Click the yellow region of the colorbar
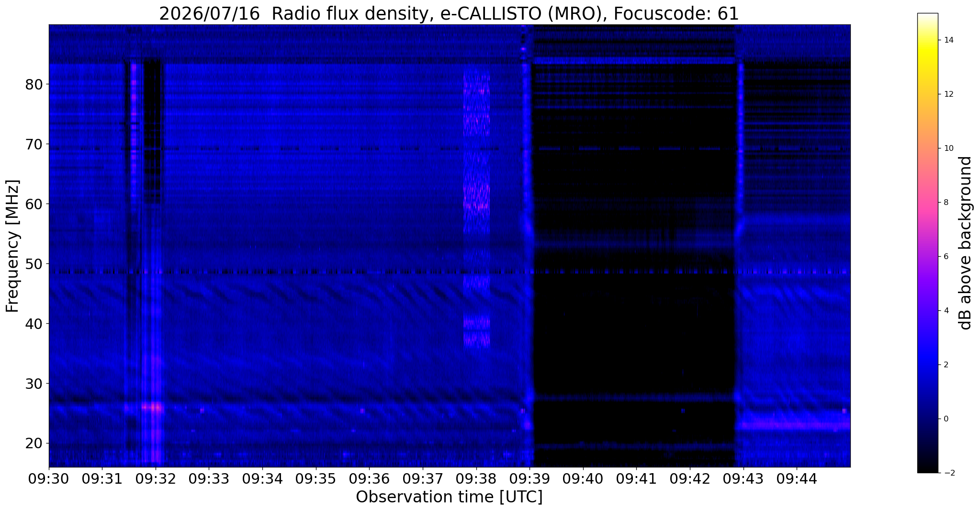Viewport: 980px width, 511px height. (x=927, y=53)
